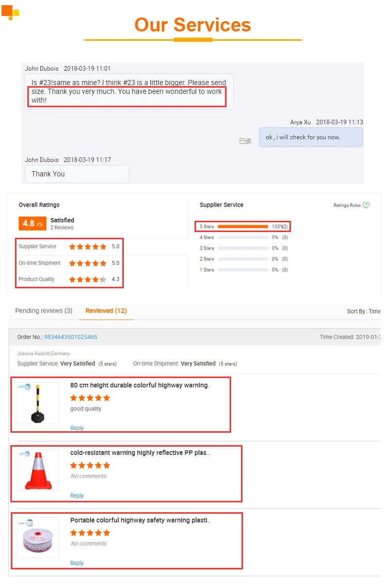This screenshot has width=387, height=588.
Task: Open order number 9834643501025465 link
Action: tap(71, 337)
